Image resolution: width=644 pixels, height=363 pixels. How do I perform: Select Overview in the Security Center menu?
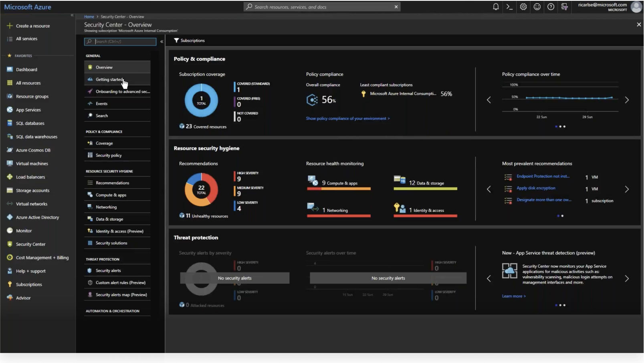pos(117,67)
